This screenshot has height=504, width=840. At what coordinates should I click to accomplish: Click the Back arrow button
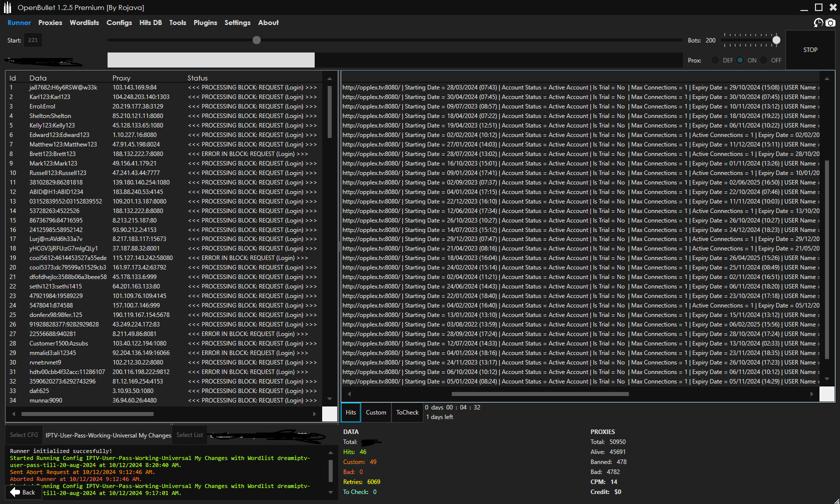click(x=23, y=492)
